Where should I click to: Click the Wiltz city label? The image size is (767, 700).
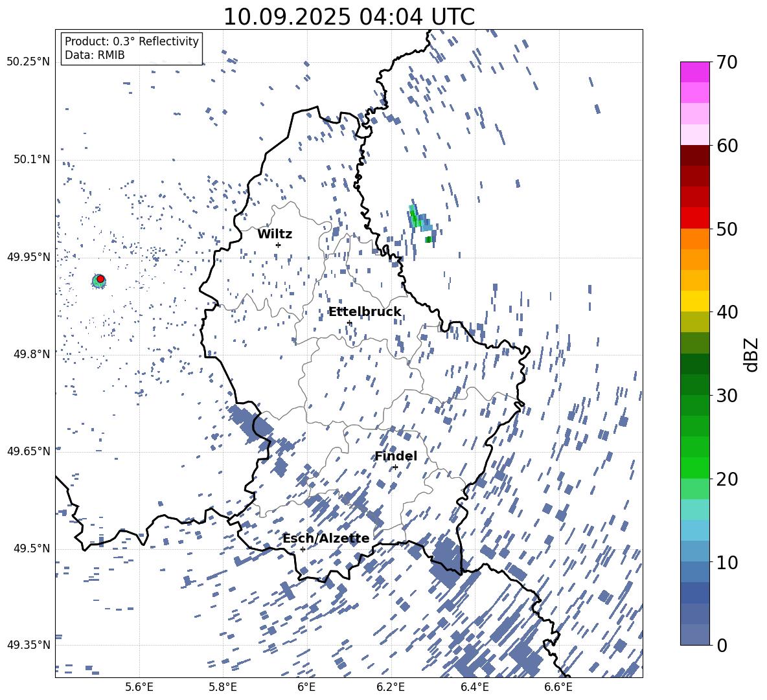coord(275,234)
